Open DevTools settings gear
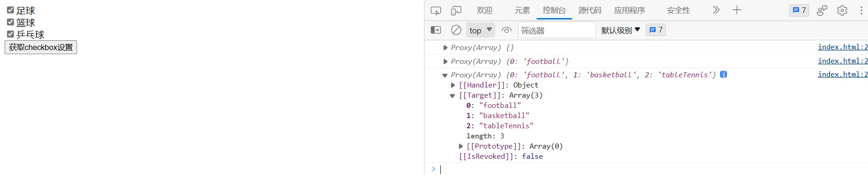Viewport: 868px width, 175px height. coord(842,10)
